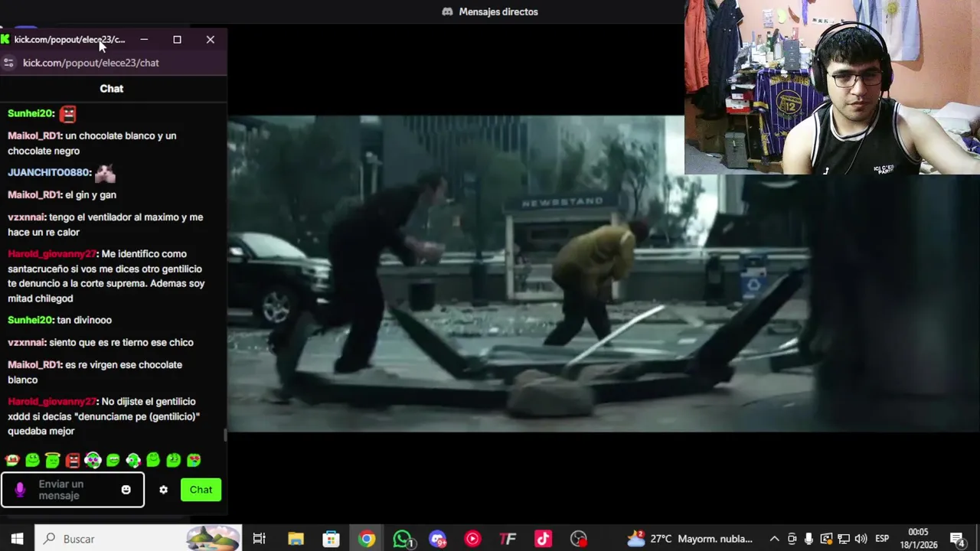Click the kick.com/popout/elece23/chat address bar
Viewport: 980px width, 551px height.
pos(91,63)
